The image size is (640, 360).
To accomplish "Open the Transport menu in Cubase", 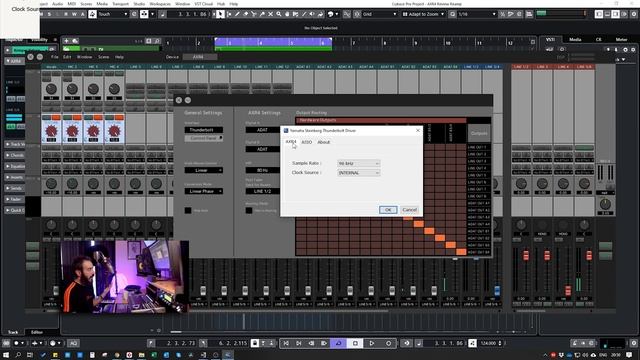I will [120, 4].
